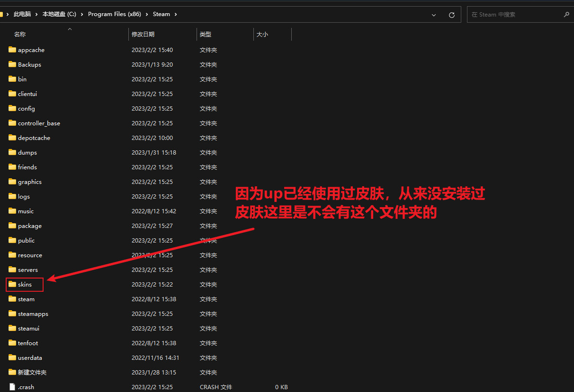
Task: Click the 文件夹 type cell of appcache
Action: [209, 50]
